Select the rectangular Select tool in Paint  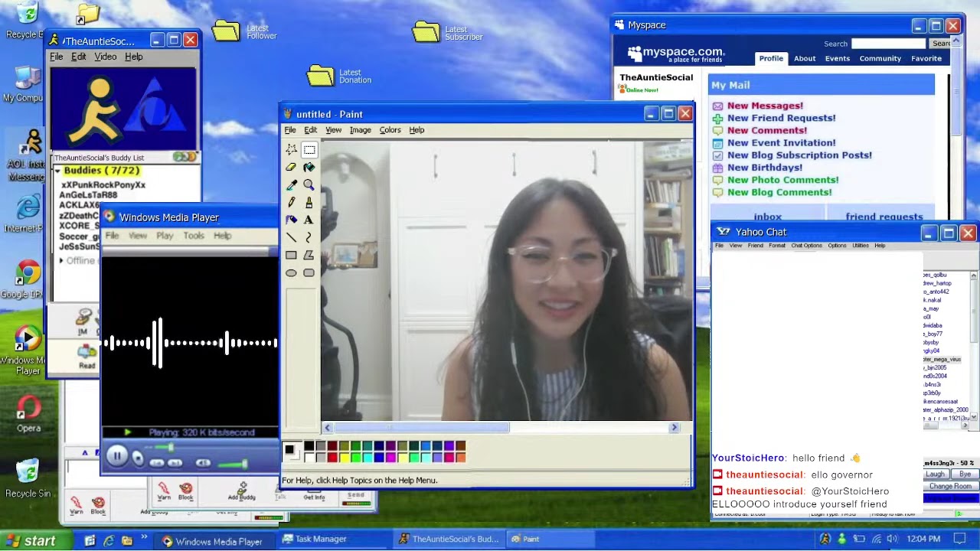(x=309, y=150)
